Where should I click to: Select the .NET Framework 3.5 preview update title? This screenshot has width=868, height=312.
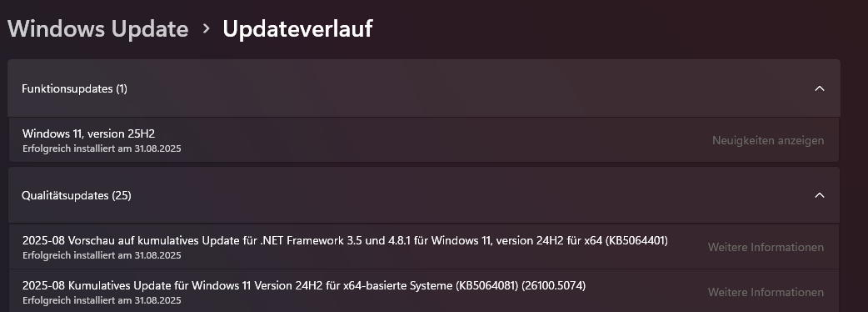[345, 240]
